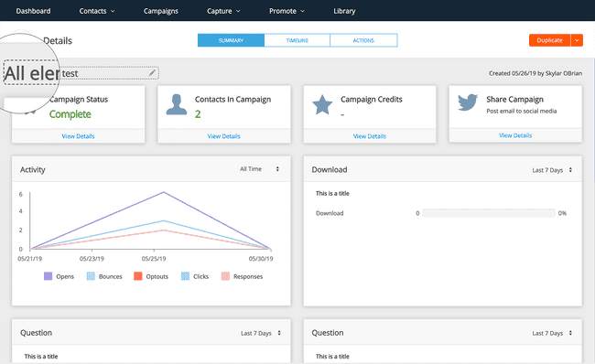The image size is (595, 364).
Task: Open the Download Last 7 Days dropdown
Action: 552,170
